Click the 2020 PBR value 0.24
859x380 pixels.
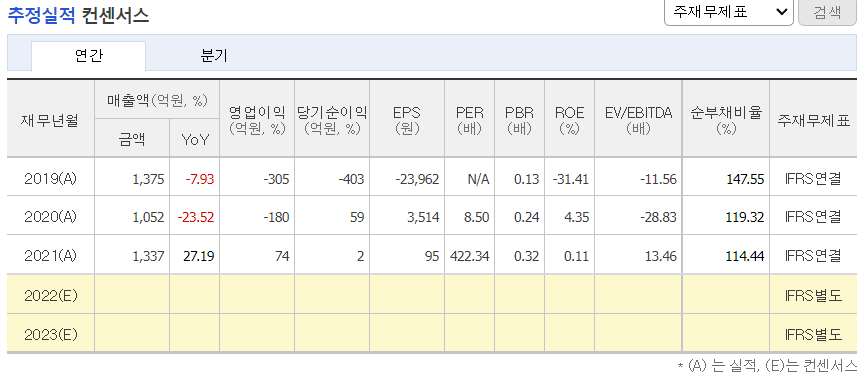[526, 217]
